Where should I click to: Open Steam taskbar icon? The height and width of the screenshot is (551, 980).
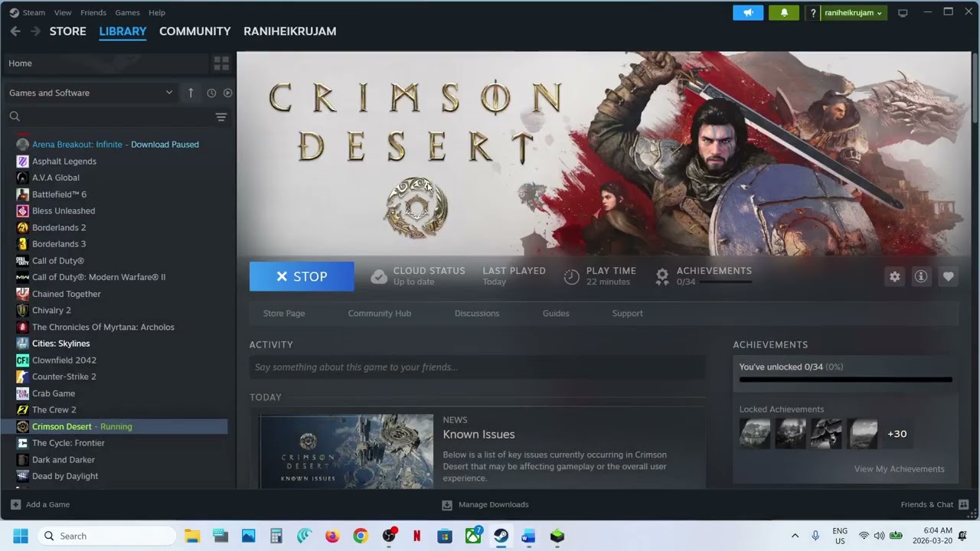501,536
